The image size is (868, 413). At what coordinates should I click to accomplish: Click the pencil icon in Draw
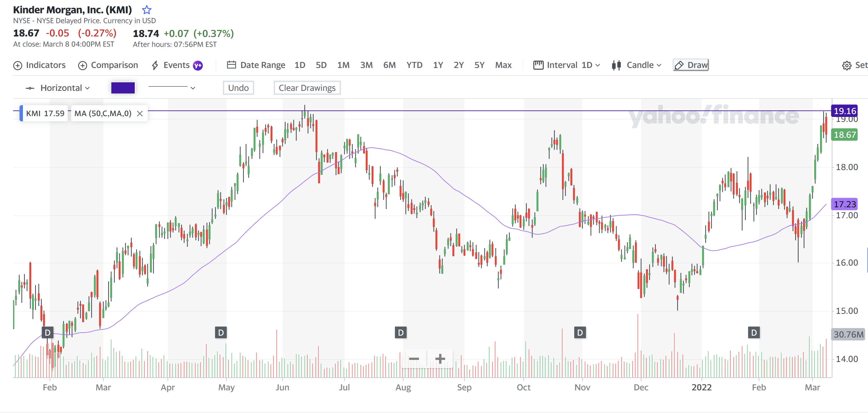pyautogui.click(x=679, y=65)
